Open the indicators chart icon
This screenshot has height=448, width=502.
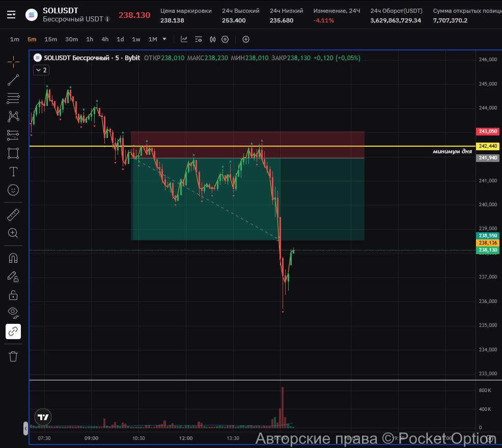coord(184,39)
